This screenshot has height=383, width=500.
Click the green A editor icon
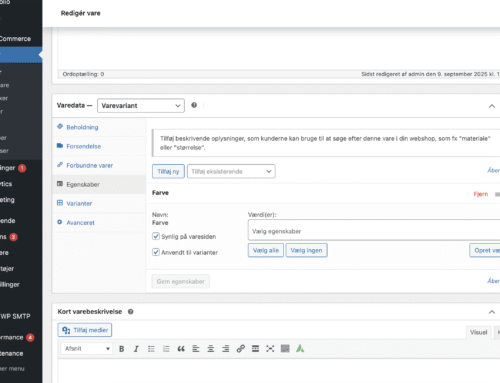tap(300, 349)
